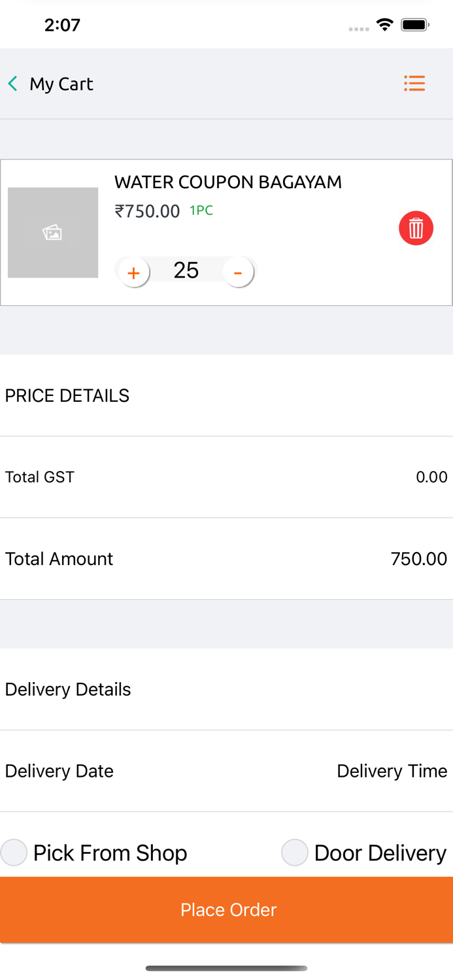
Task: Tap the back arrow beside My Cart
Action: (13, 84)
